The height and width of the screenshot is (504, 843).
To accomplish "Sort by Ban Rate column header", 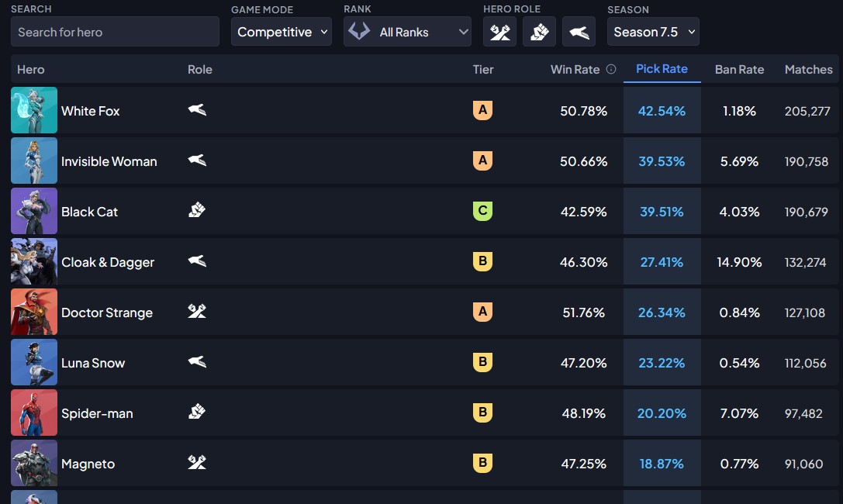I will coord(739,69).
